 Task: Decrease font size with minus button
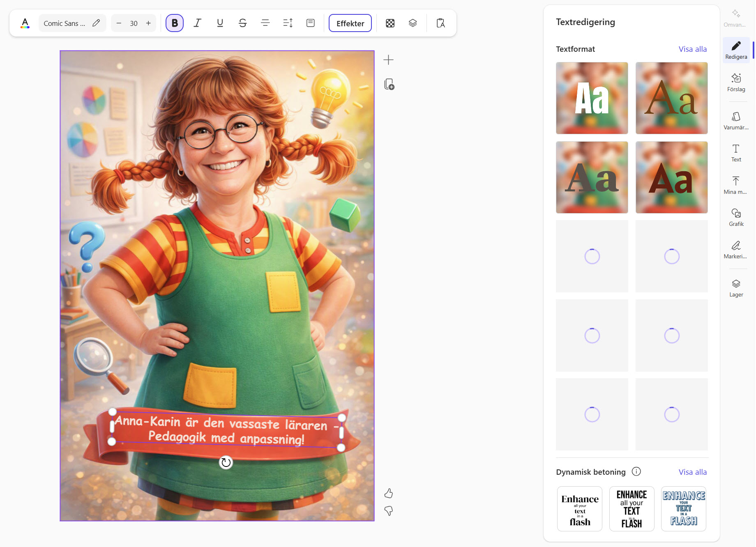[x=119, y=23]
